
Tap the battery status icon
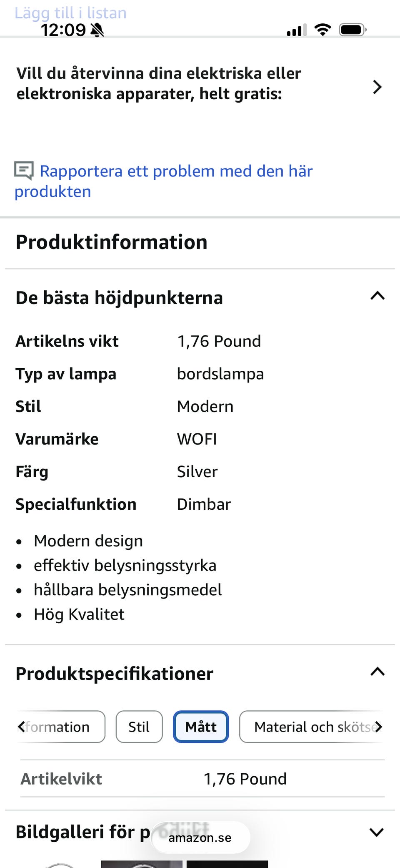click(352, 30)
